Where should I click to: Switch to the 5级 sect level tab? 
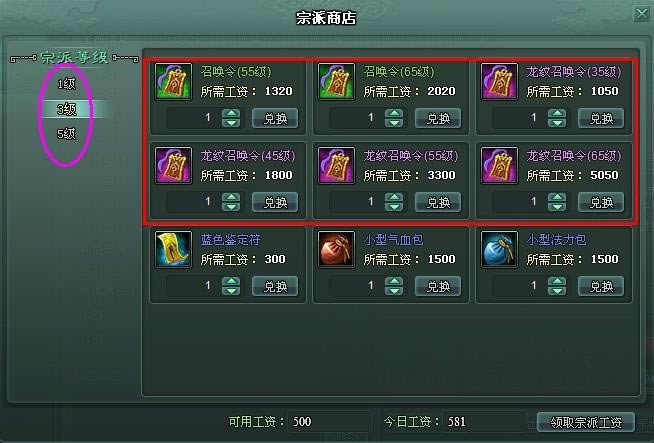pos(66,134)
